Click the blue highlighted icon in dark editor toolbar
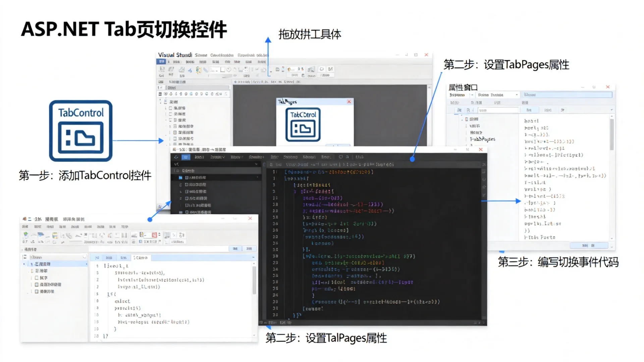This screenshot has width=644, height=362. pos(186,157)
